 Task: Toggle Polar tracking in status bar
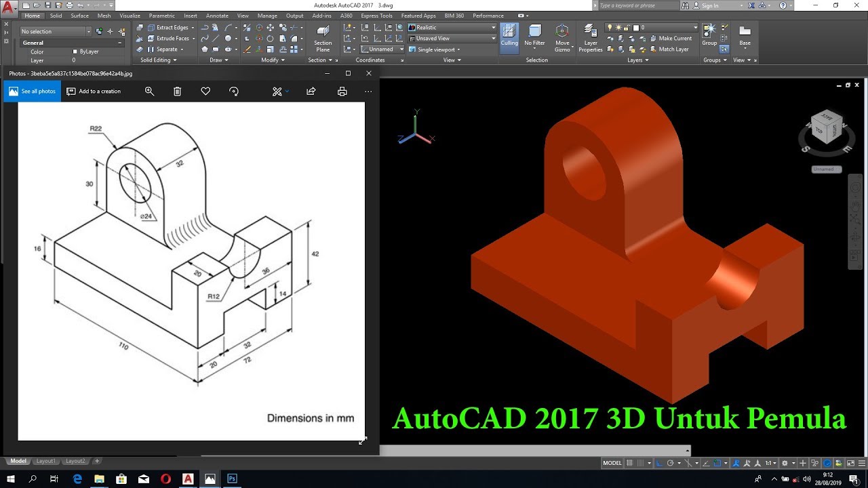point(670,463)
